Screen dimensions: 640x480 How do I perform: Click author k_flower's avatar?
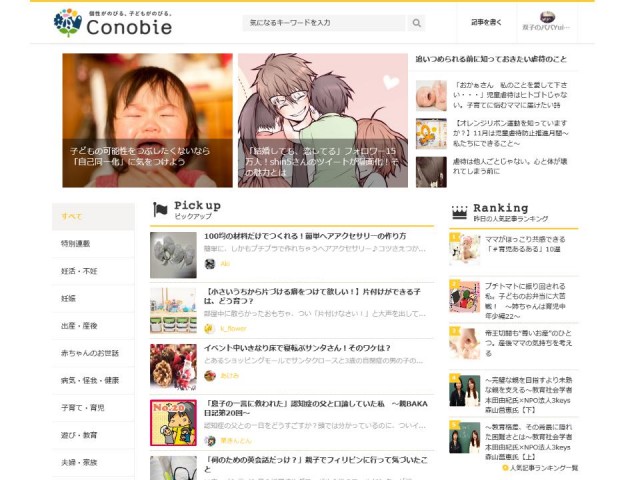click(209, 328)
